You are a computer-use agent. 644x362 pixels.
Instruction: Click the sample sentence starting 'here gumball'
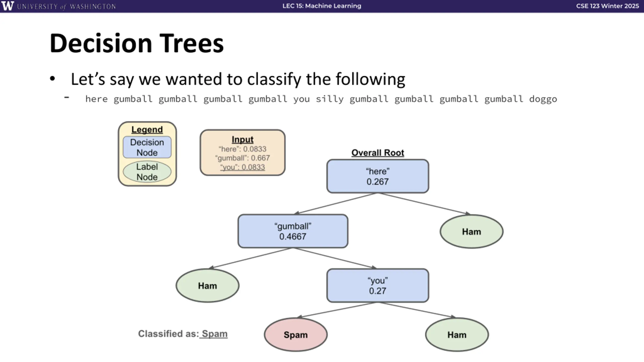pos(321,99)
